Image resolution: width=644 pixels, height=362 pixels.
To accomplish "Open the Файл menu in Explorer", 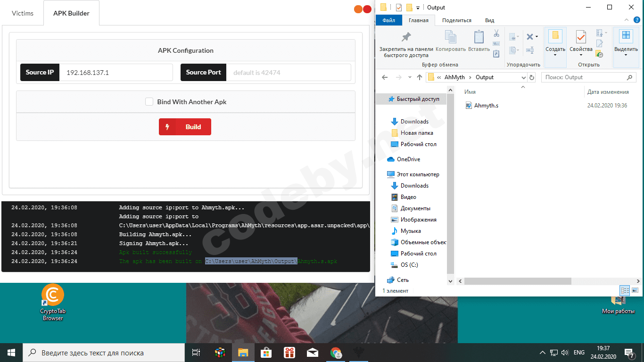I will click(389, 20).
